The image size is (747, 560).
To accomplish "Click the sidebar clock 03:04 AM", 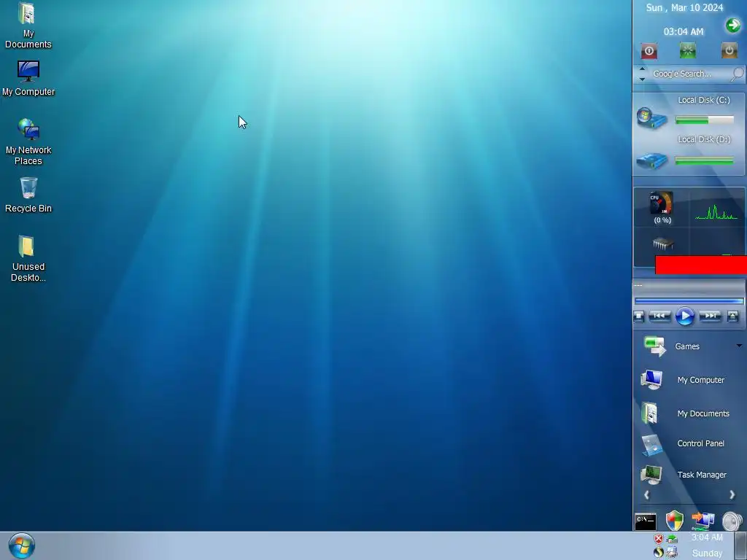I will pyautogui.click(x=683, y=32).
